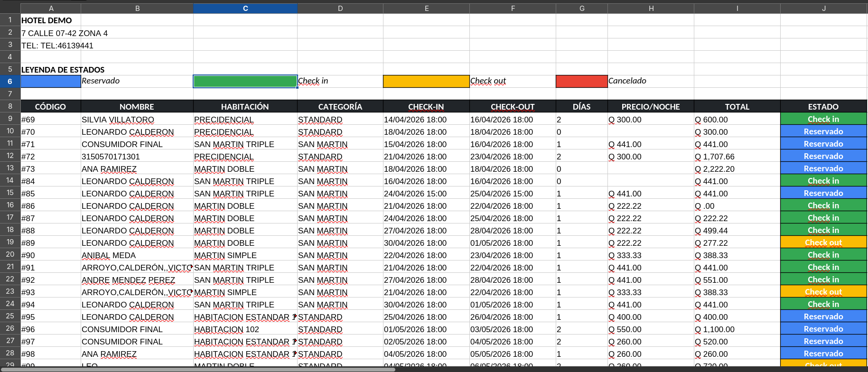Image resolution: width=868 pixels, height=372 pixels.
Task: Click the Cancelado legend label
Action: pyautogui.click(x=627, y=81)
